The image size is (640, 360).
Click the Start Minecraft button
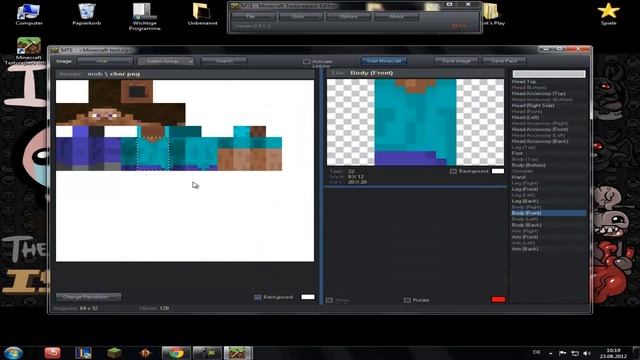[384, 61]
